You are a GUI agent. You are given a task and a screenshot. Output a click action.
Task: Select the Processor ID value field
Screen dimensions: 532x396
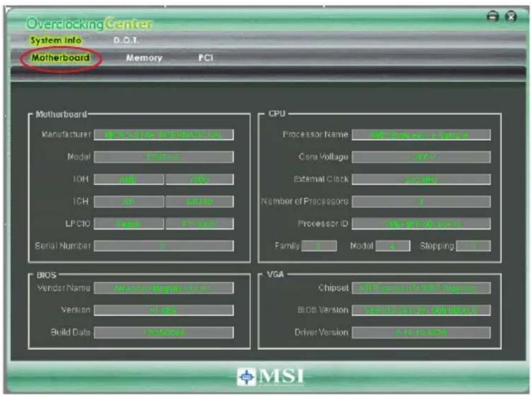pyautogui.click(x=421, y=224)
